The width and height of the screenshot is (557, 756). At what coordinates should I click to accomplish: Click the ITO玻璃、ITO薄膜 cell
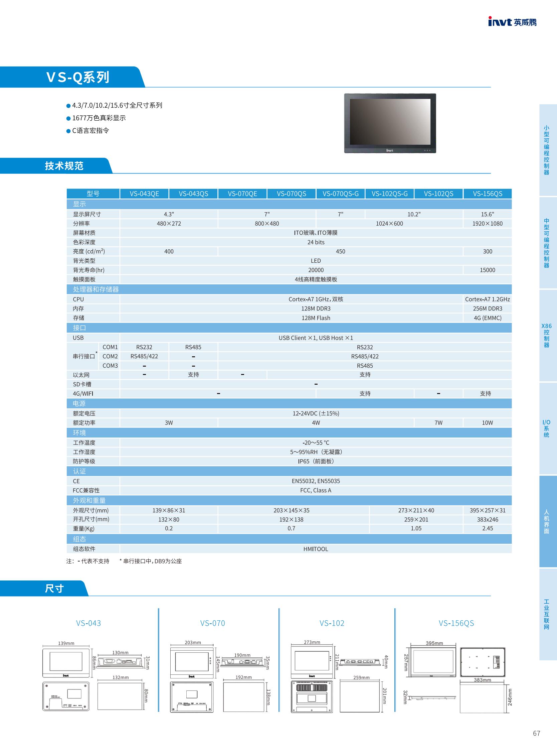(316, 233)
